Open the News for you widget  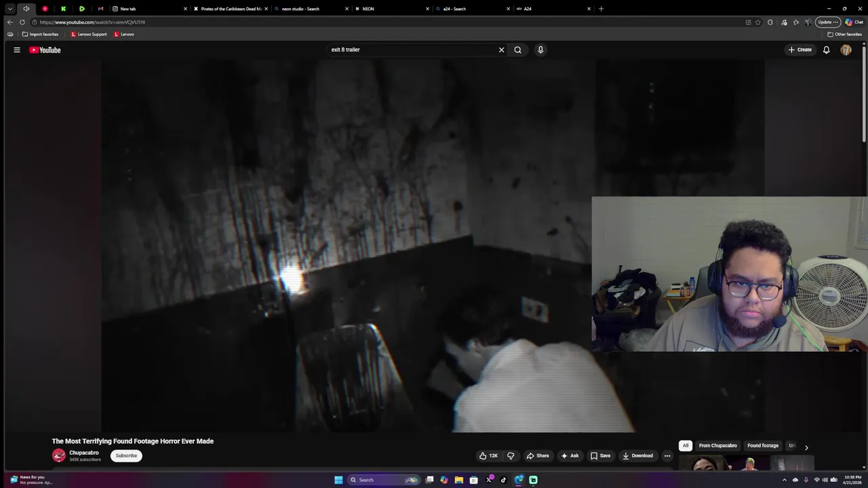click(x=31, y=480)
